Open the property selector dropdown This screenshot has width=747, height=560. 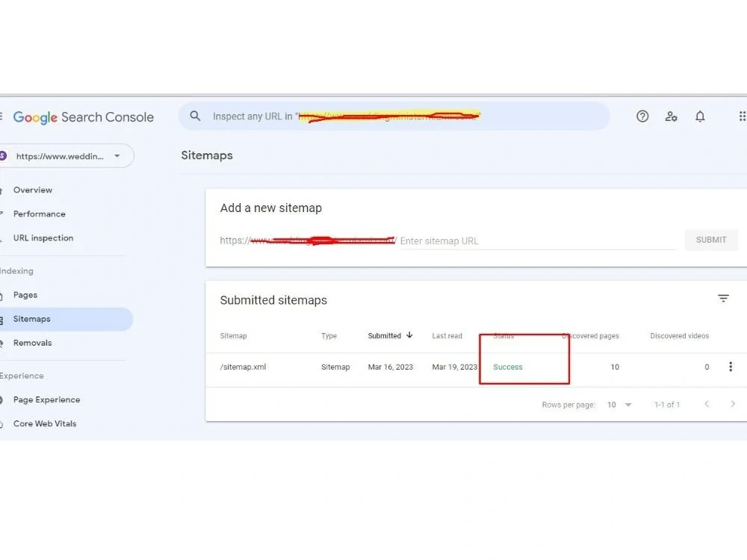[66, 156]
